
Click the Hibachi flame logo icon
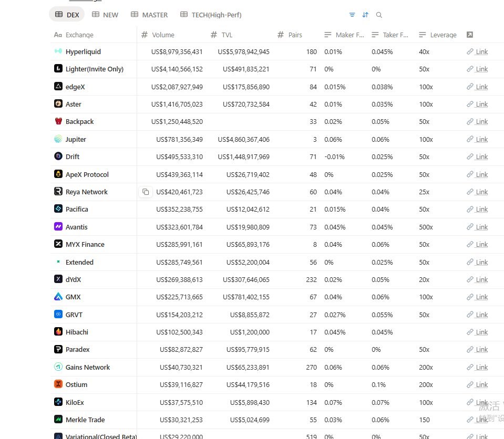[x=58, y=332]
